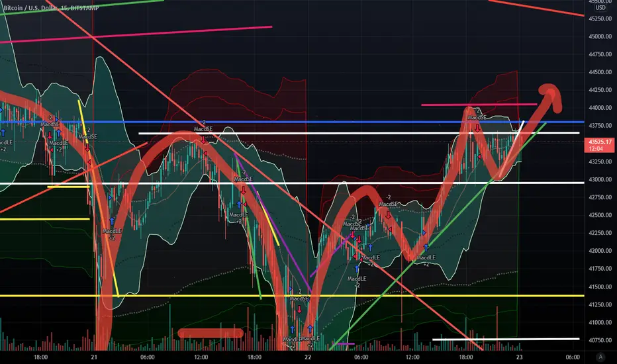The height and width of the screenshot is (364, 617).
Task: Click the 42000.00 price axis label
Action: [x=600, y=251]
